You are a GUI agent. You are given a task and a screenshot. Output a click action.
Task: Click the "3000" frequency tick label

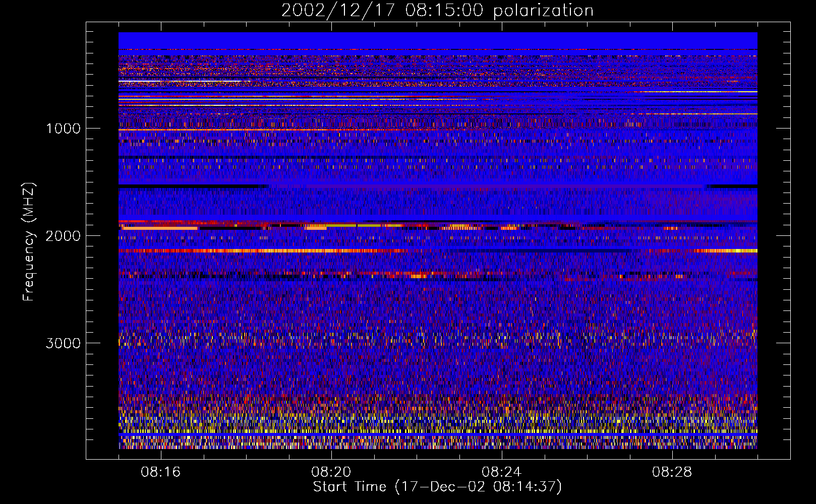point(63,343)
